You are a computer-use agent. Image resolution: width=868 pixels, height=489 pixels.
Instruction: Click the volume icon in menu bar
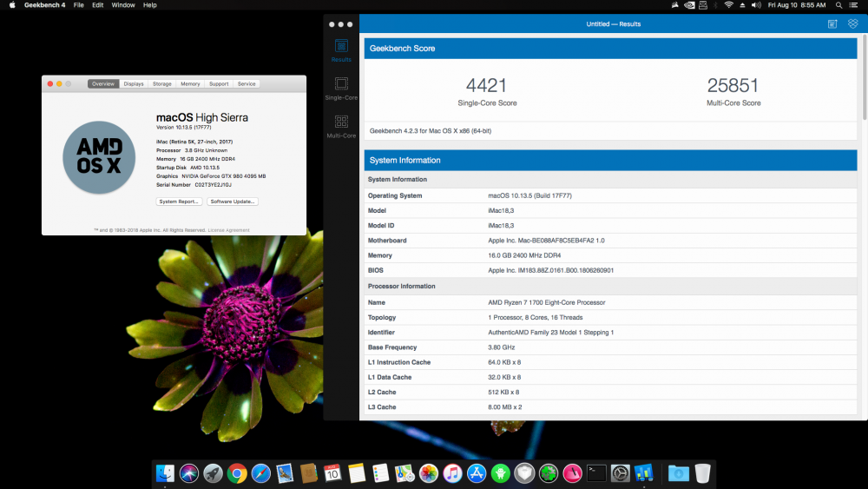point(756,5)
